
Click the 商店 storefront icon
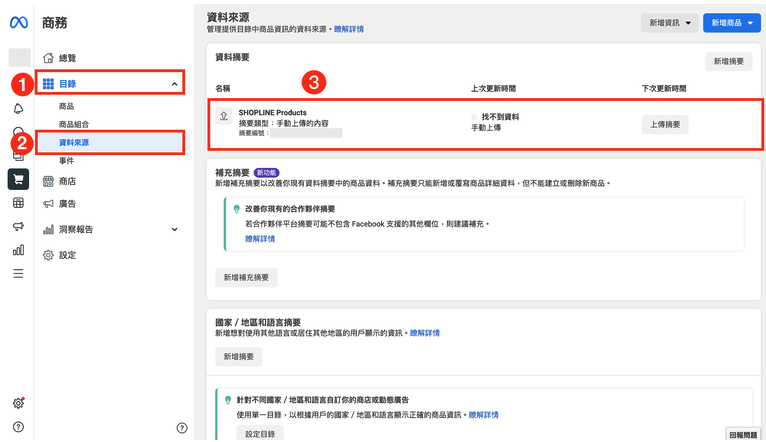coord(48,181)
